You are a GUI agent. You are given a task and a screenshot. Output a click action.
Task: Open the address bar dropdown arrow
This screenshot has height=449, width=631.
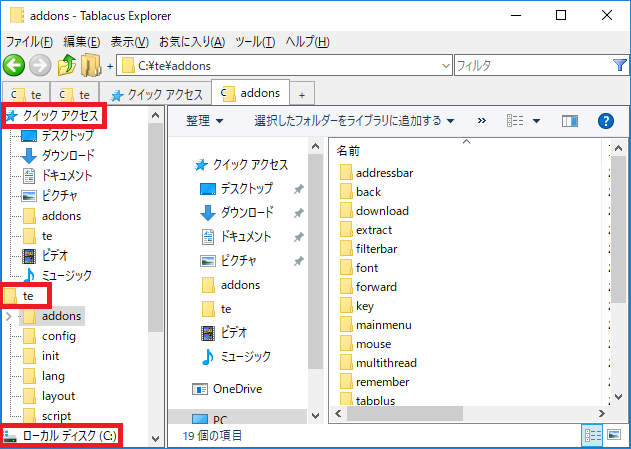click(x=445, y=66)
